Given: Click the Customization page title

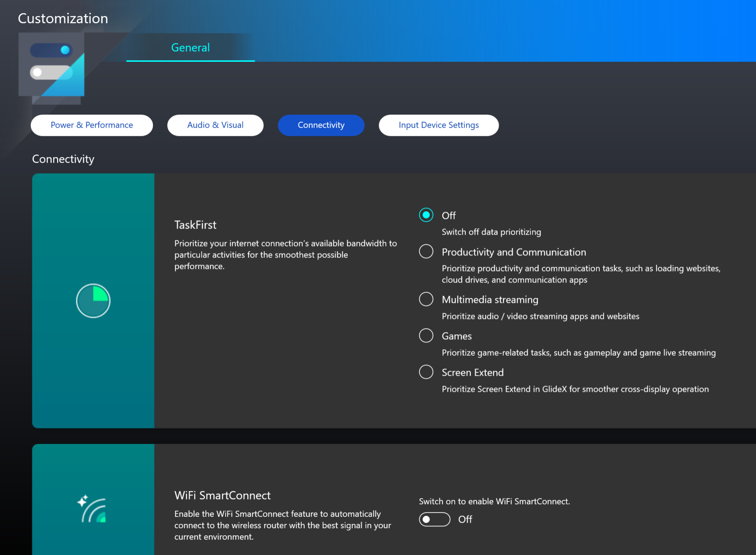Looking at the screenshot, I should coord(63,19).
